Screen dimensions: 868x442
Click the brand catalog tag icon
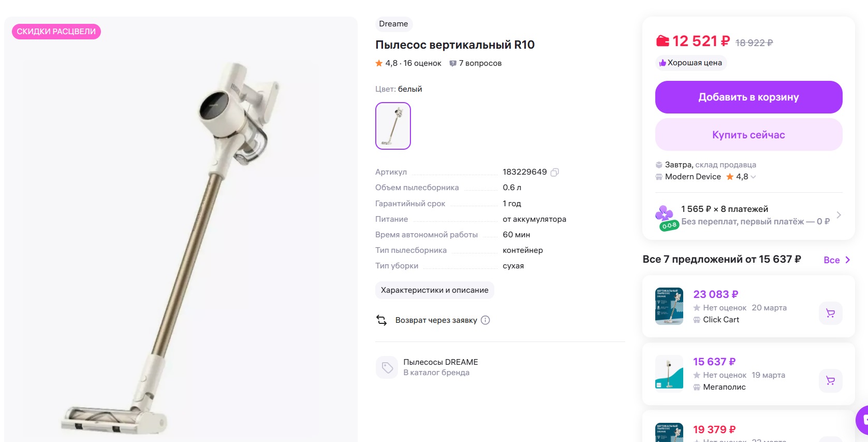click(387, 367)
